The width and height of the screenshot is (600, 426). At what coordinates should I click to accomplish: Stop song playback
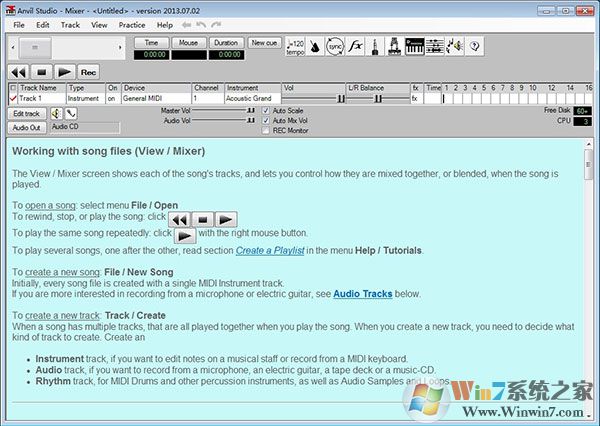(x=42, y=72)
